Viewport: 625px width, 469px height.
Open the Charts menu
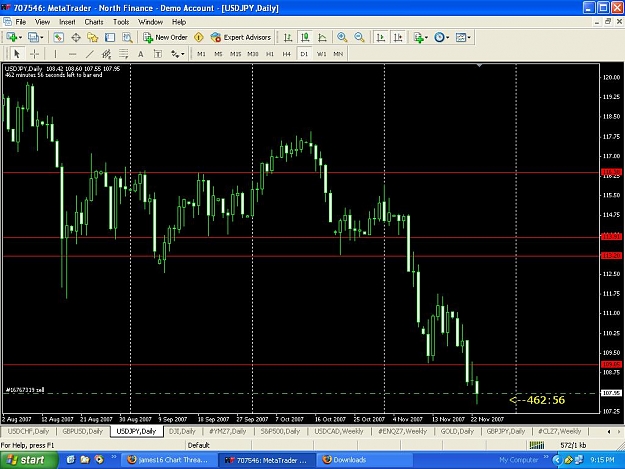pos(94,22)
